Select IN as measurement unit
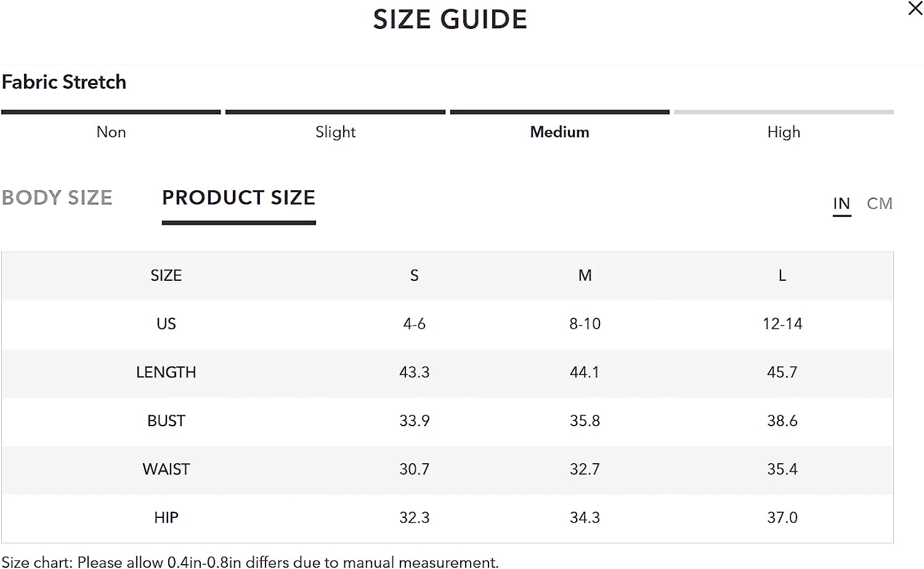This screenshot has height=569, width=924. click(841, 204)
